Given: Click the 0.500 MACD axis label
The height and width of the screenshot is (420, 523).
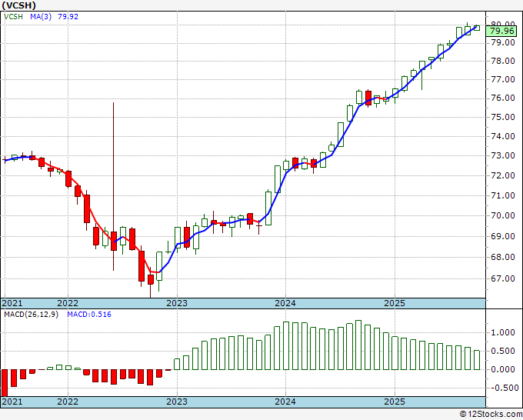Looking at the screenshot, I should pyautogui.click(x=503, y=351).
